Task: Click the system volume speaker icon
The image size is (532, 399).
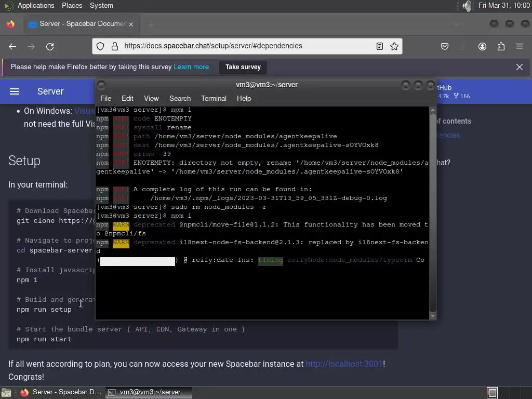Action: [467, 6]
